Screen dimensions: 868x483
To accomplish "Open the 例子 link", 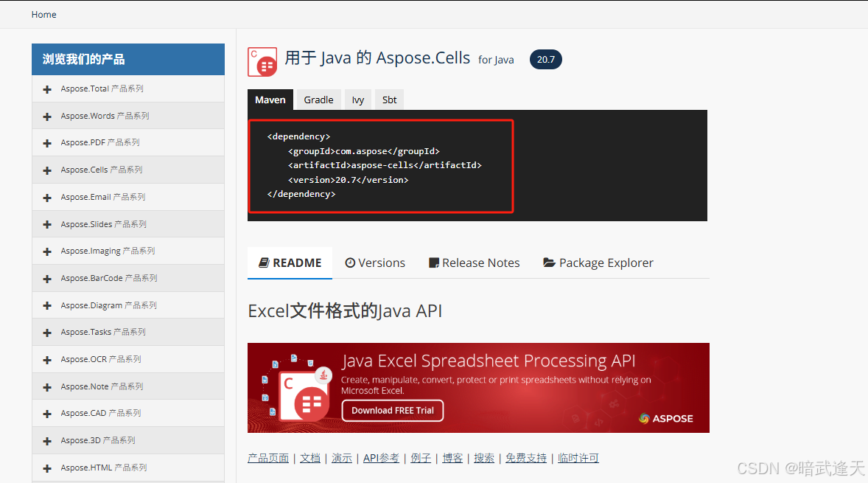I will tap(421, 458).
